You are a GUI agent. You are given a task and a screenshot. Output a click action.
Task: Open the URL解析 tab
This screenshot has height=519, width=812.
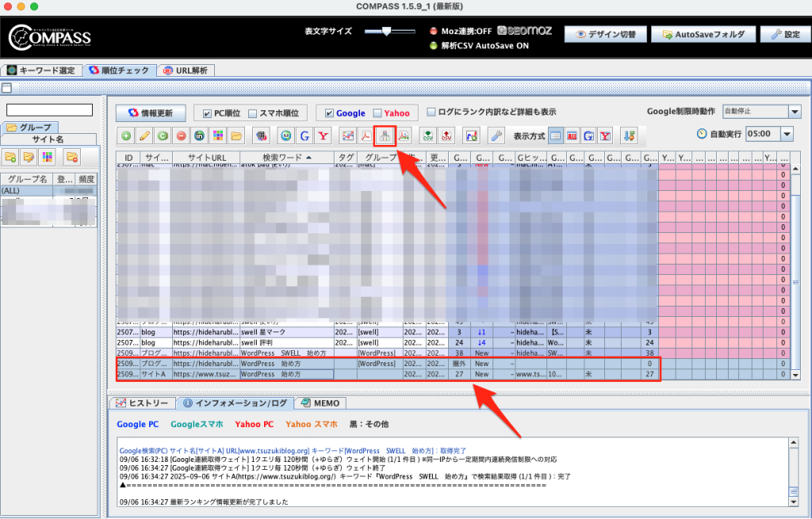click(x=186, y=71)
